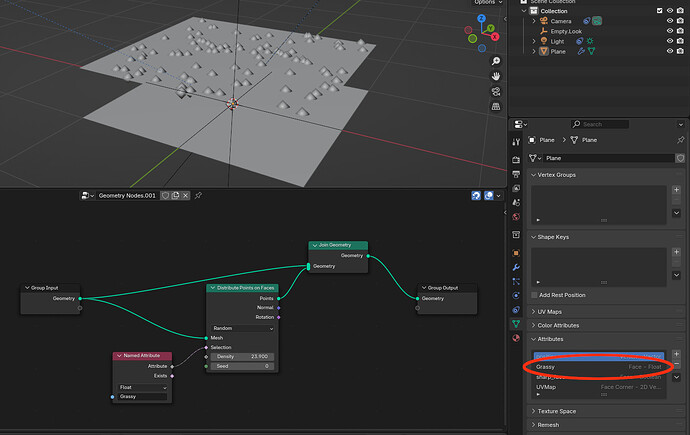
Task: Open the Object Data mesh properties tab
Action: [516, 324]
